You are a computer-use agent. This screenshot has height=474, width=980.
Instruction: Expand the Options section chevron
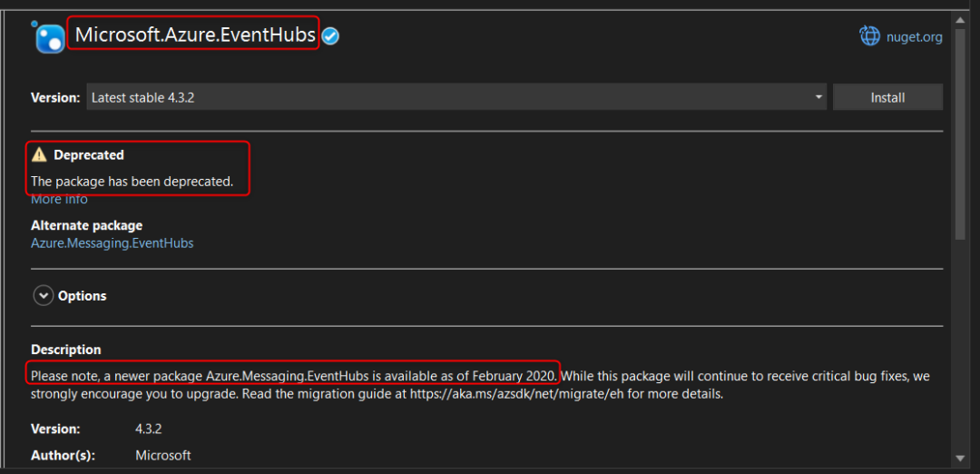tap(43, 296)
